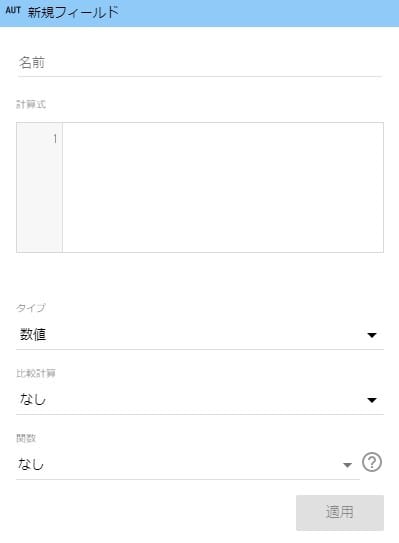Select line number 1 in editor gutter
Viewport: 399px width, 543px height.
click(x=55, y=139)
